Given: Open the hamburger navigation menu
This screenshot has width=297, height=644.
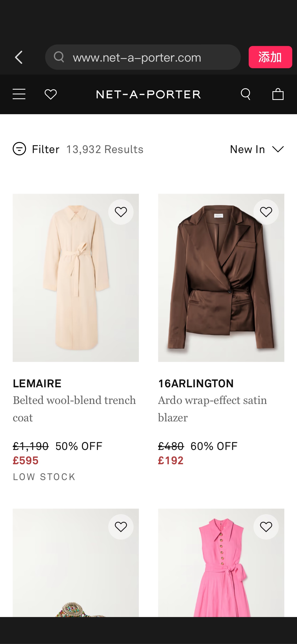Looking at the screenshot, I should (19, 94).
